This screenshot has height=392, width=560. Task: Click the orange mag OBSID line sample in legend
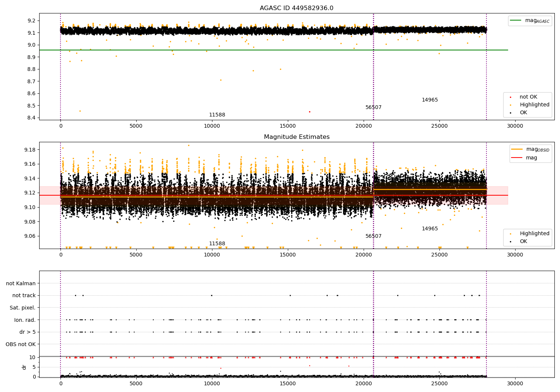tap(517, 149)
